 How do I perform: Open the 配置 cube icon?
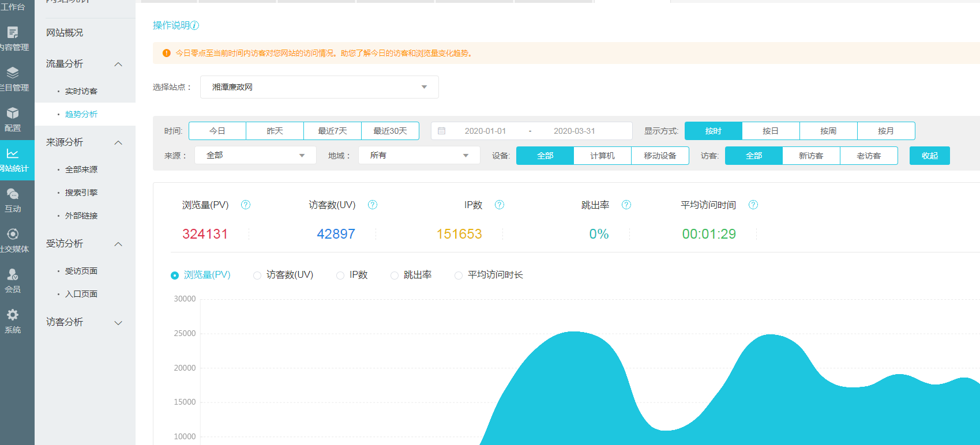13,114
